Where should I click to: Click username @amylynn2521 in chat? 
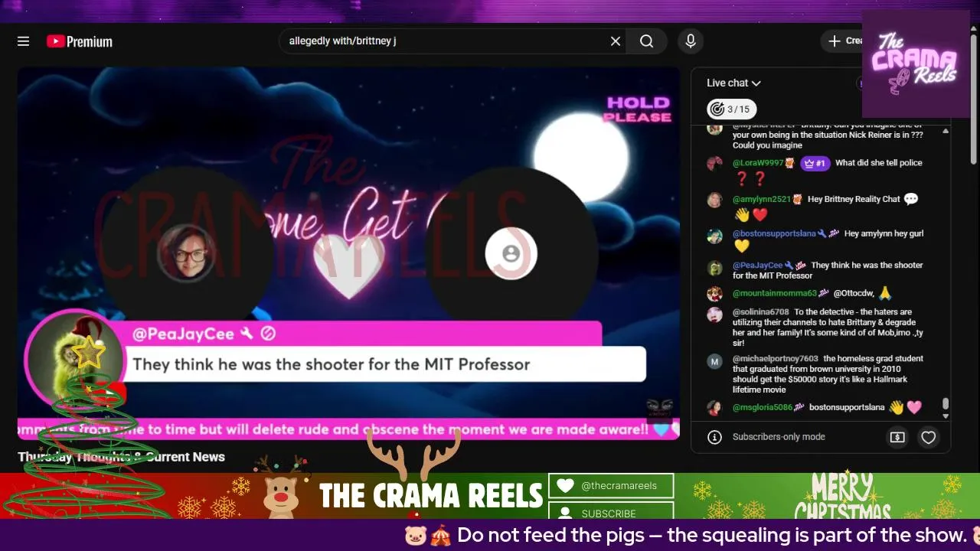pos(761,199)
